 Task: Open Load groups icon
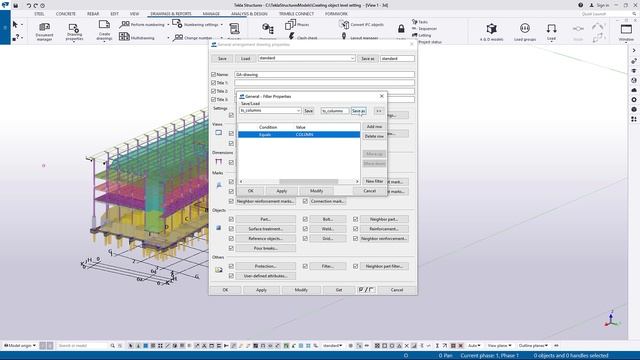[x=525, y=29]
